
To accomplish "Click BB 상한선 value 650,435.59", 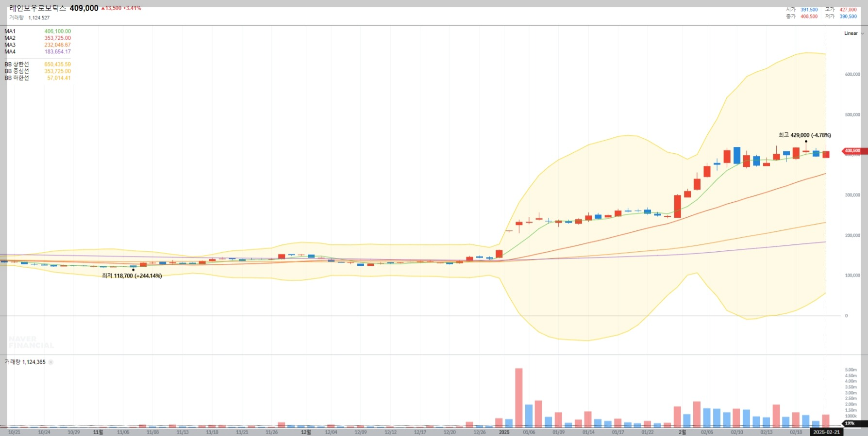I will [58, 65].
